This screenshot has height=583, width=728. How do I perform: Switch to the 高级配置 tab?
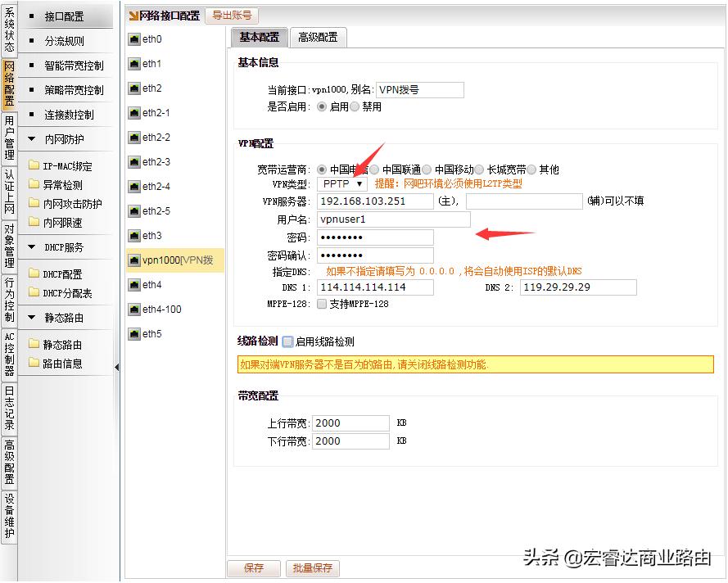318,37
